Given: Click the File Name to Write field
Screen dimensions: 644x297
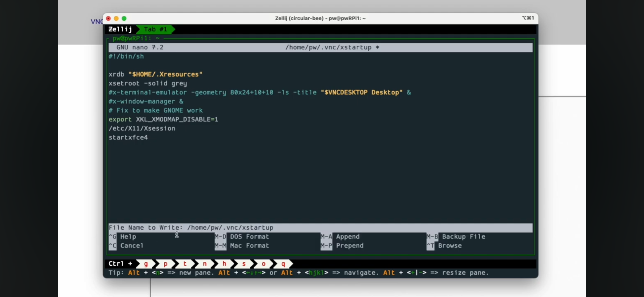Looking at the screenshot, I should point(230,228).
